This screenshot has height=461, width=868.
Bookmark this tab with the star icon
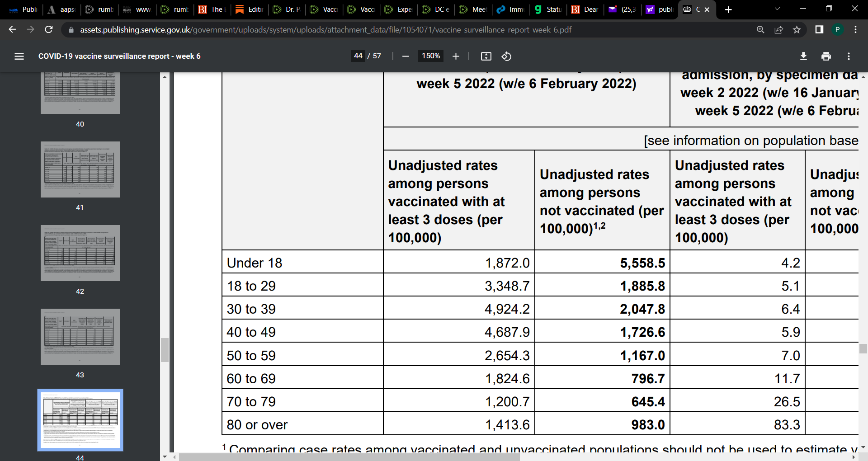coord(797,29)
